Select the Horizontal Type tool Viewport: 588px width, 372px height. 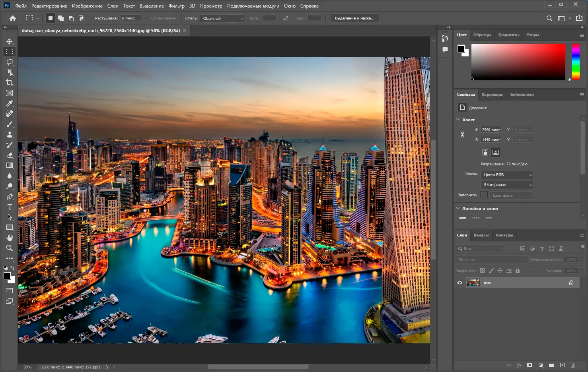10,207
